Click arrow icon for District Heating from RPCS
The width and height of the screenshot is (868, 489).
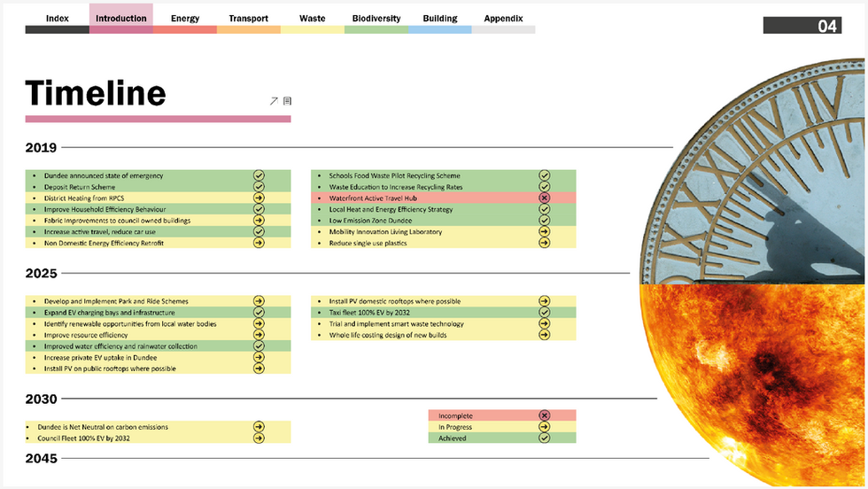click(x=259, y=198)
